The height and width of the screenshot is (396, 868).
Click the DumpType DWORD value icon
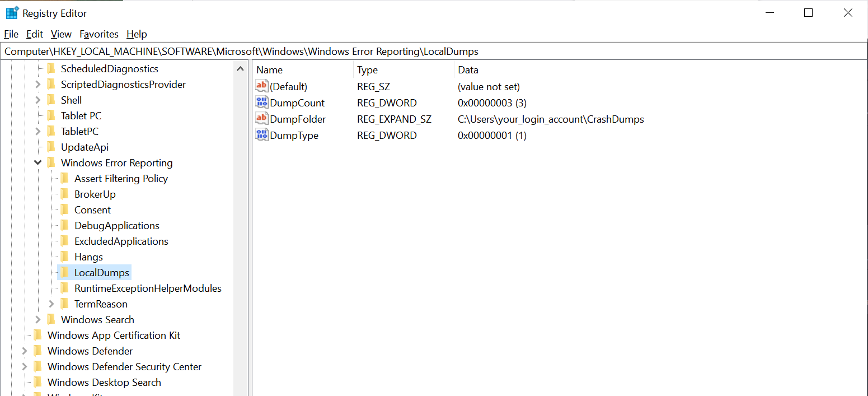click(x=261, y=135)
